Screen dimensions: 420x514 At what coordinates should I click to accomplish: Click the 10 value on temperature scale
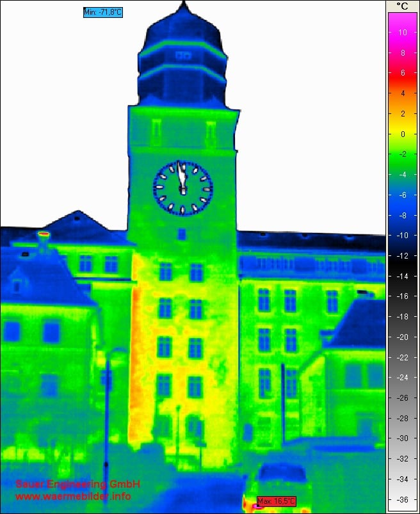coord(403,32)
